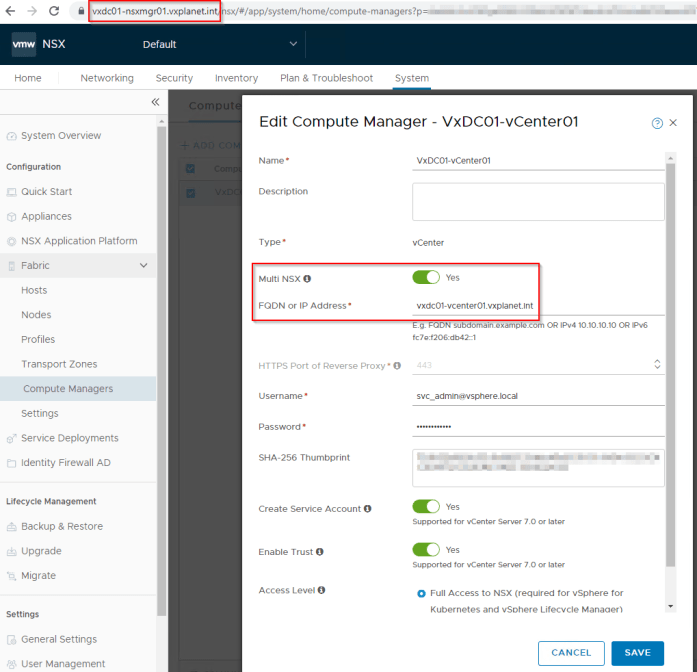697x672 pixels.
Task: Click the browser forward arrow
Action: [x=32, y=11]
